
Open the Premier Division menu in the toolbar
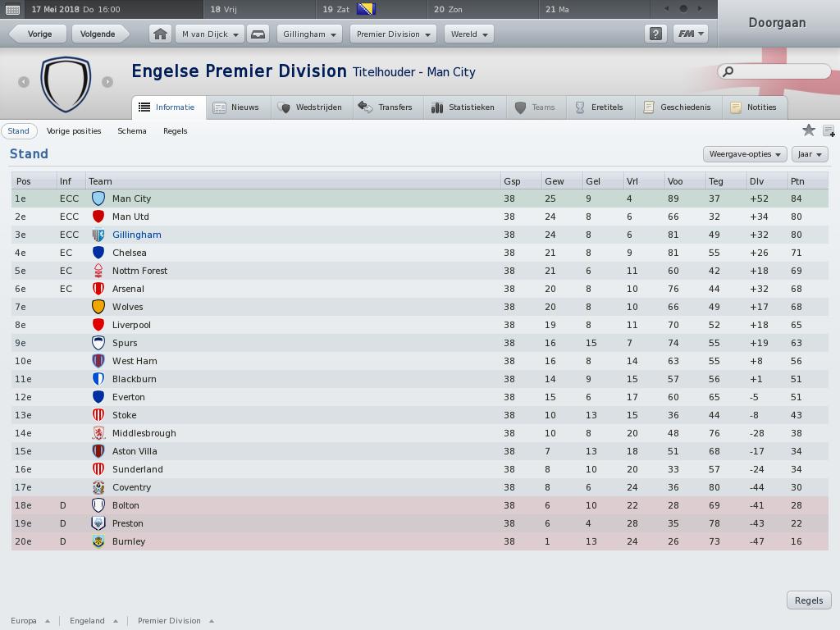click(x=393, y=34)
